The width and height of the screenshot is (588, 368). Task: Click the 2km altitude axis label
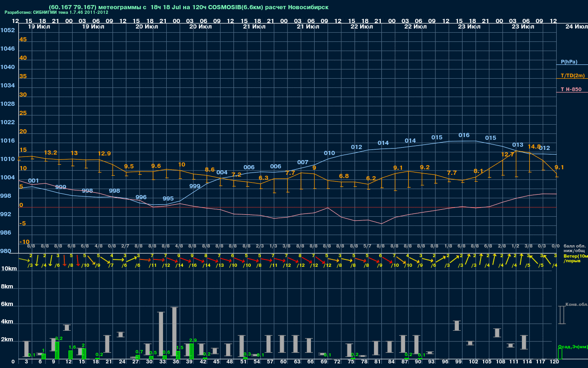coord(6,340)
